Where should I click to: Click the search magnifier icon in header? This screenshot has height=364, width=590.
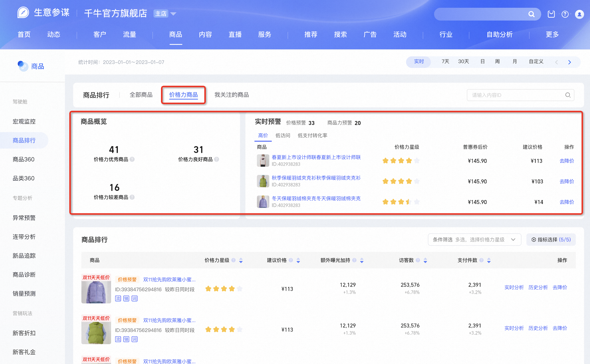coord(531,14)
